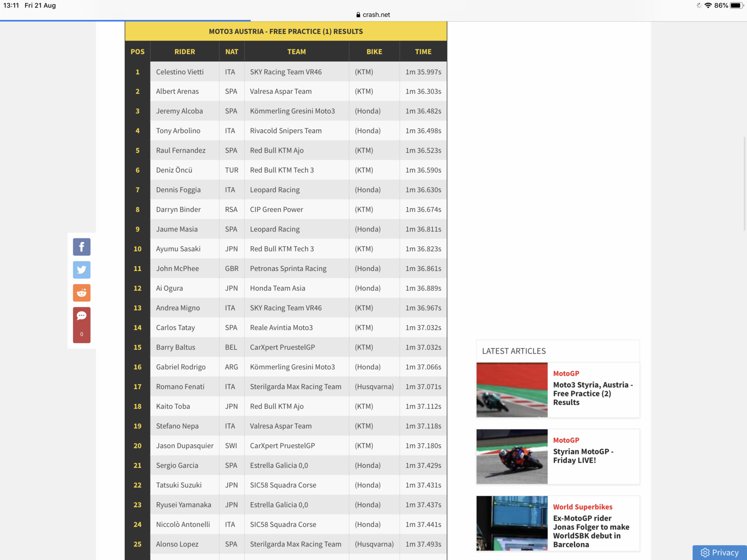This screenshot has width=747, height=560.
Task: Select the World Superbikes category label
Action: [x=582, y=507]
